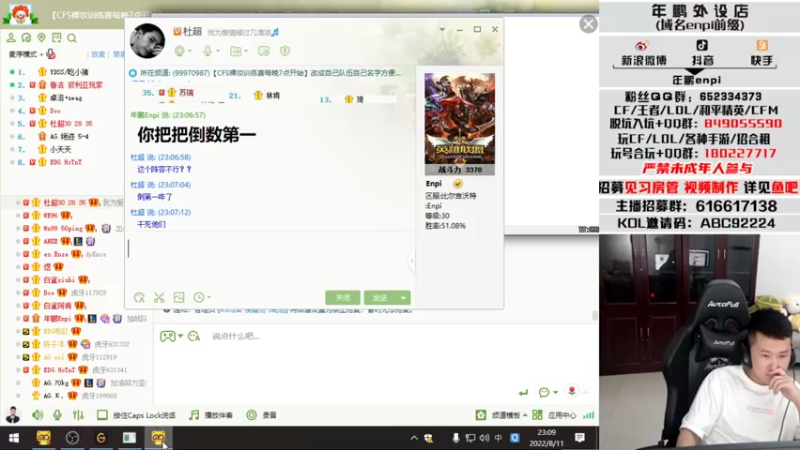Click the 发送 send button
800x450 pixels.
click(381, 297)
